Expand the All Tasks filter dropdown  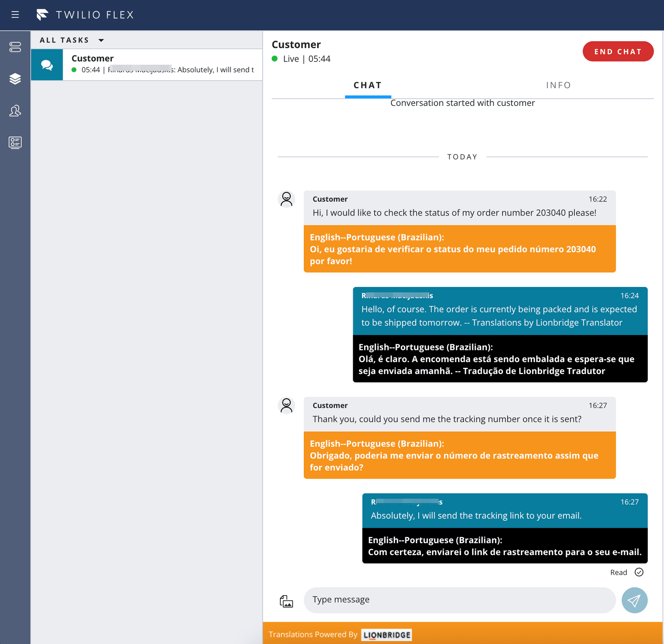[x=102, y=40]
